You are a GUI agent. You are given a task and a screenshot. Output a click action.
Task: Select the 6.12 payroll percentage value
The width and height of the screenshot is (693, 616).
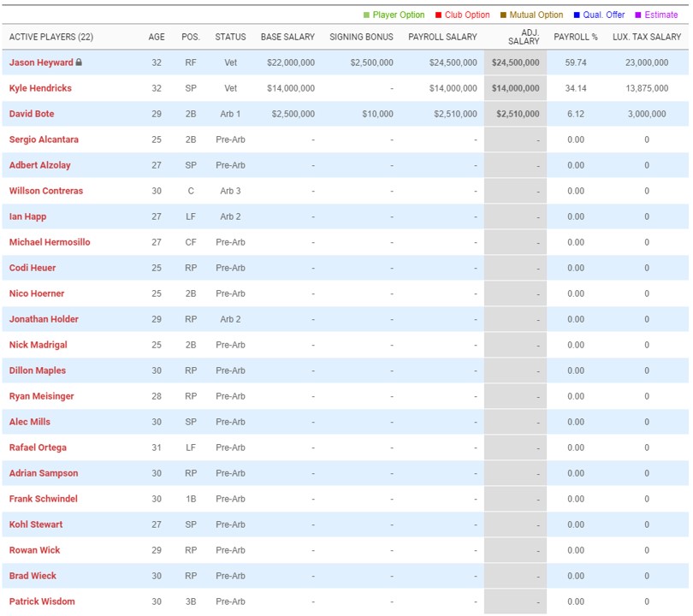(576, 114)
